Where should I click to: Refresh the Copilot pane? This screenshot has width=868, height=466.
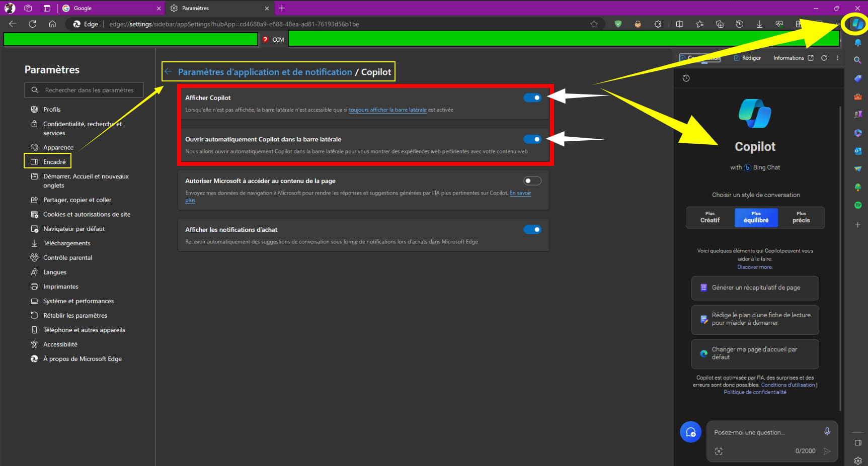824,58
